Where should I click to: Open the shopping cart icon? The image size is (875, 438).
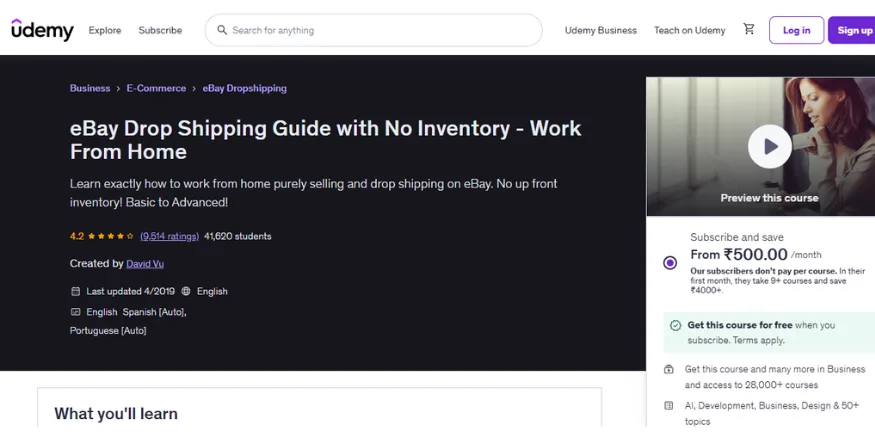click(x=749, y=30)
